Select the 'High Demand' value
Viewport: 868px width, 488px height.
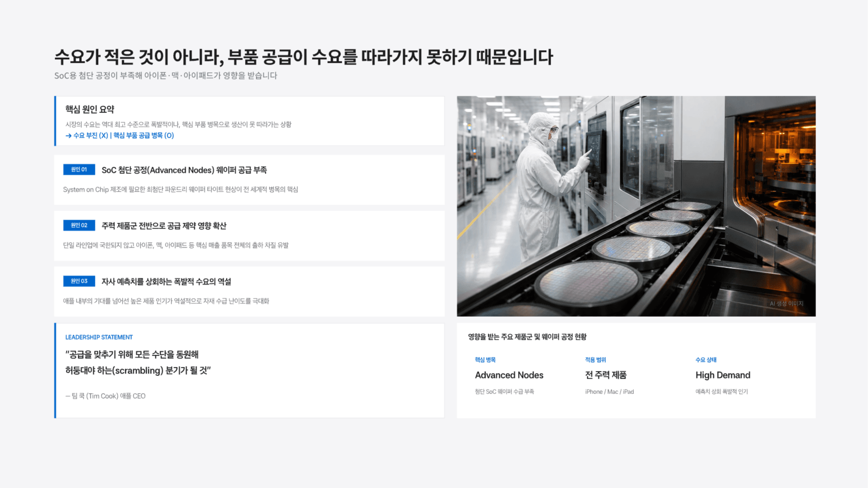coord(723,375)
